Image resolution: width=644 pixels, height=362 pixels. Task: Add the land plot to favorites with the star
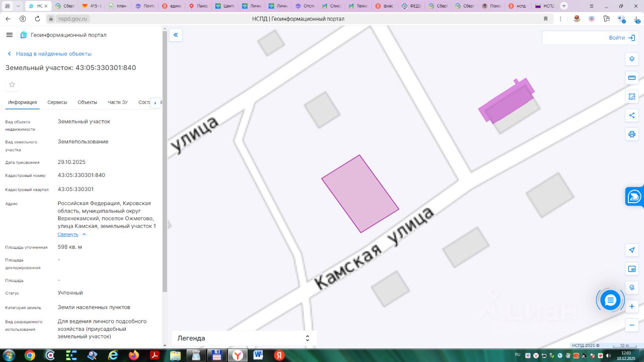(12, 84)
